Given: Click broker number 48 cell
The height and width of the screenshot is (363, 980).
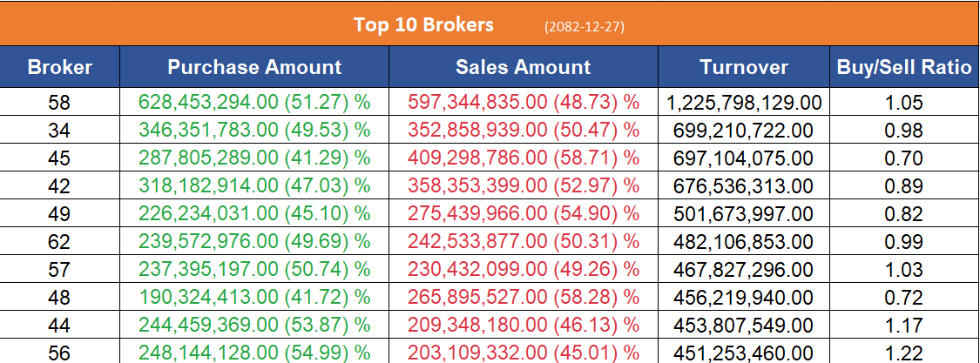Looking at the screenshot, I should point(59,298).
